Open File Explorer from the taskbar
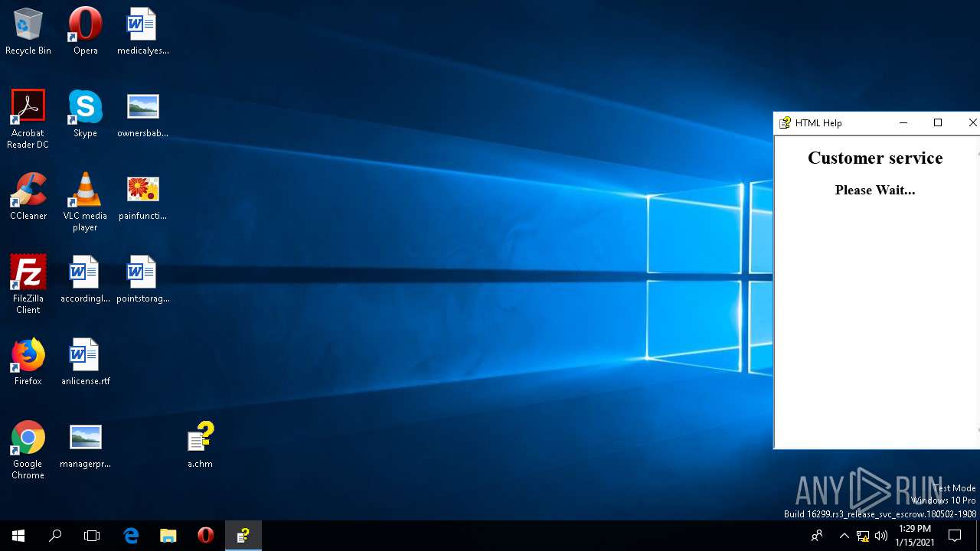The height and width of the screenshot is (551, 980). [x=168, y=536]
